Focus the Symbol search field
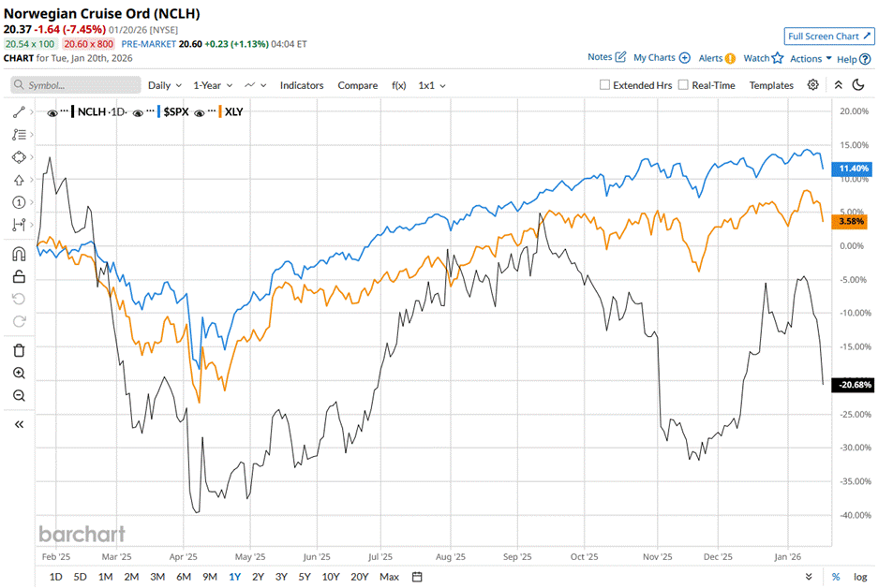The width and height of the screenshot is (878, 588). 76,84
